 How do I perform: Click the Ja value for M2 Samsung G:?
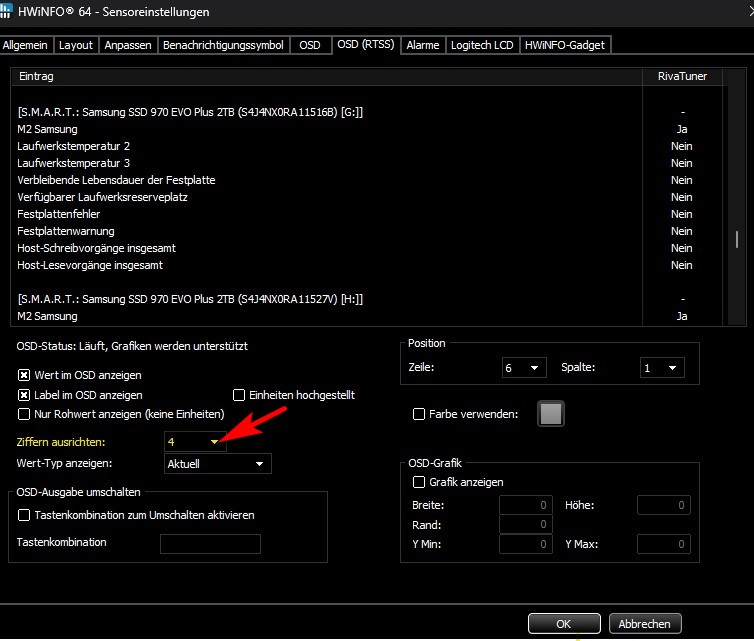(682, 129)
